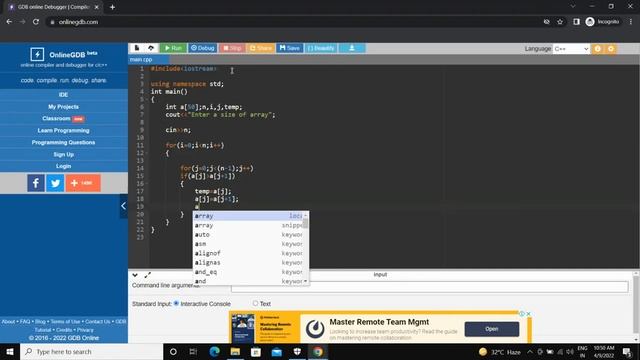This screenshot has height=360, width=640.
Task: Click Login in sidebar
Action: click(x=64, y=166)
